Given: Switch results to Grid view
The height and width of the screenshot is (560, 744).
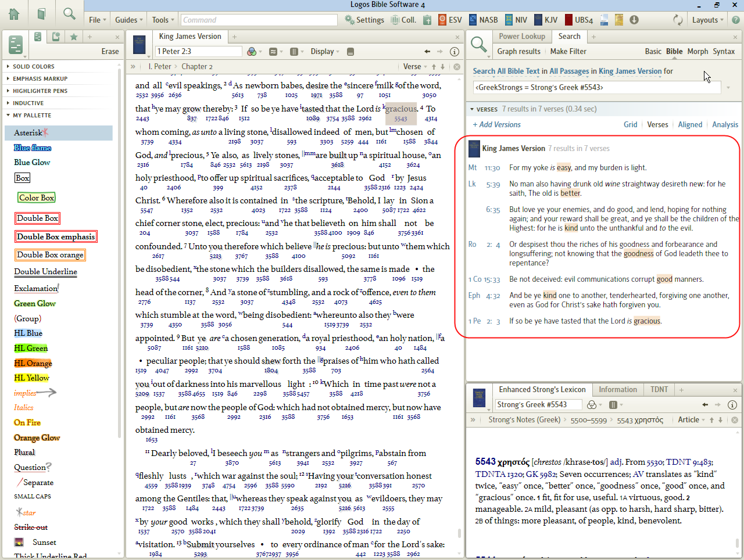Looking at the screenshot, I should [630, 125].
